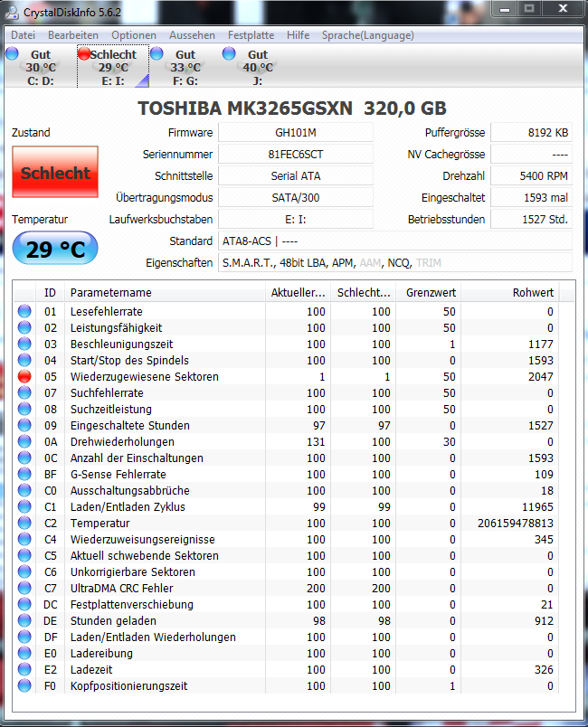588x727 pixels.
Task: Click the Drehzahl field 5400 RPM
Action: [x=531, y=176]
